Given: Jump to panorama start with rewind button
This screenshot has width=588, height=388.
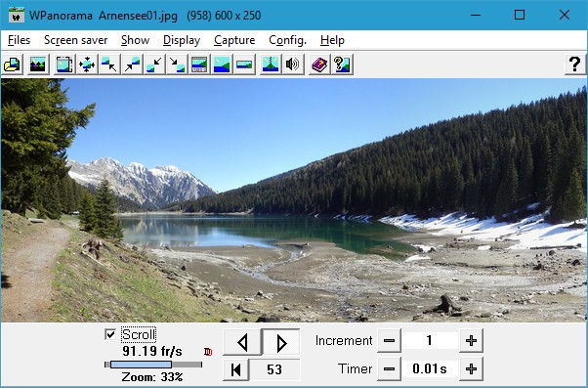Looking at the screenshot, I should [235, 369].
